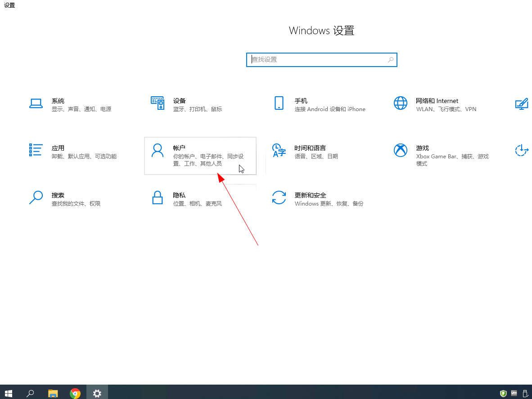Click the text 蓝牙、打印机、鼠标
The height and width of the screenshot is (399, 532).
(x=198, y=109)
